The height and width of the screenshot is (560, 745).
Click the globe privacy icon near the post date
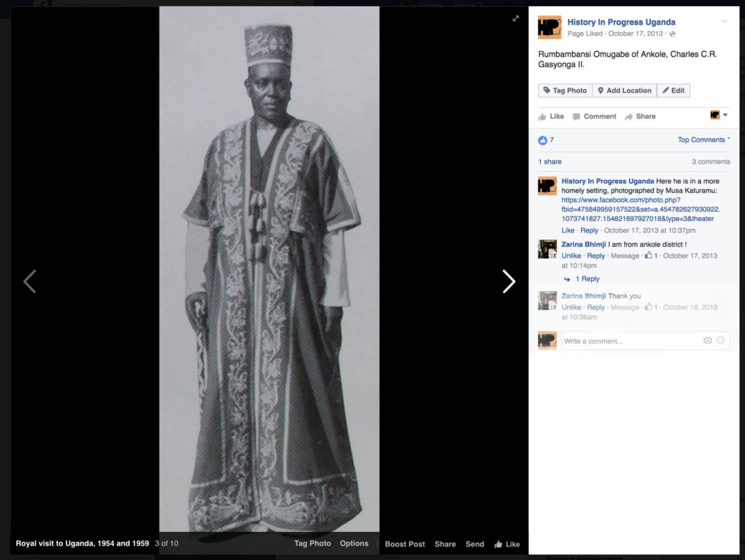pos(672,34)
